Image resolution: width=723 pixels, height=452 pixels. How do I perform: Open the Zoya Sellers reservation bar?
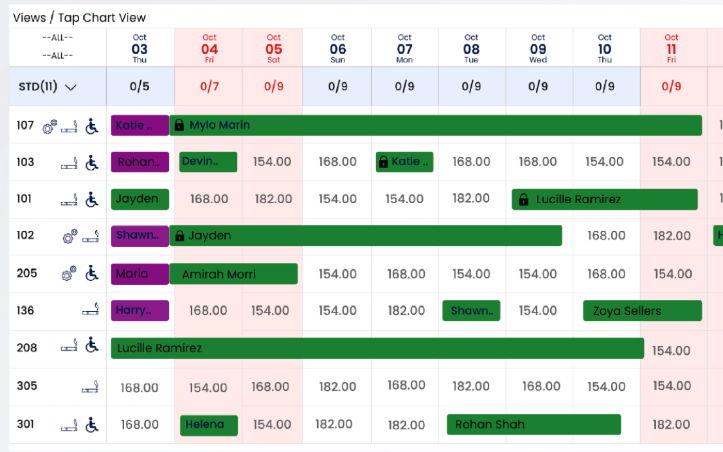[642, 311]
